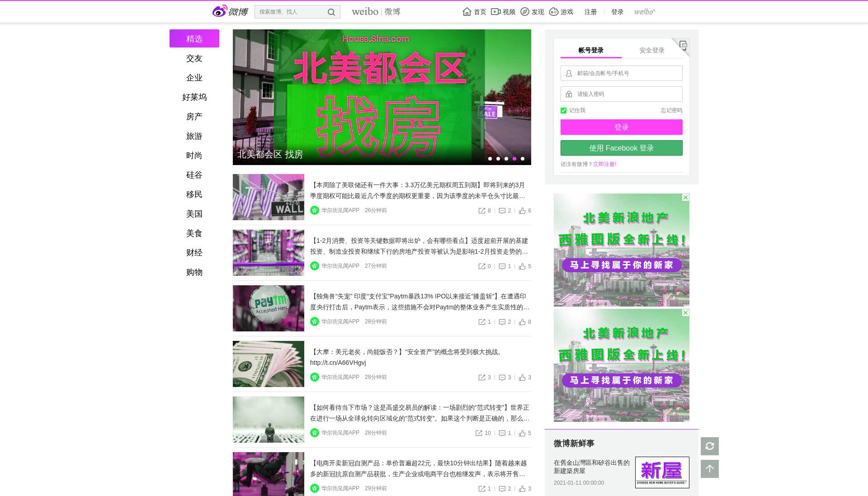Select the second carousel dot

point(498,159)
